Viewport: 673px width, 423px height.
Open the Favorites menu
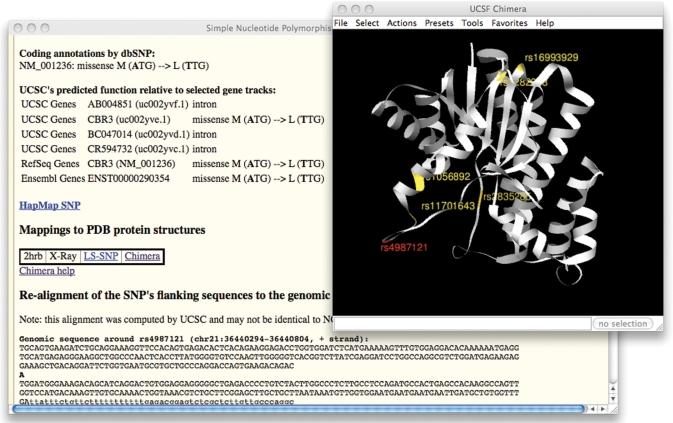508,22
